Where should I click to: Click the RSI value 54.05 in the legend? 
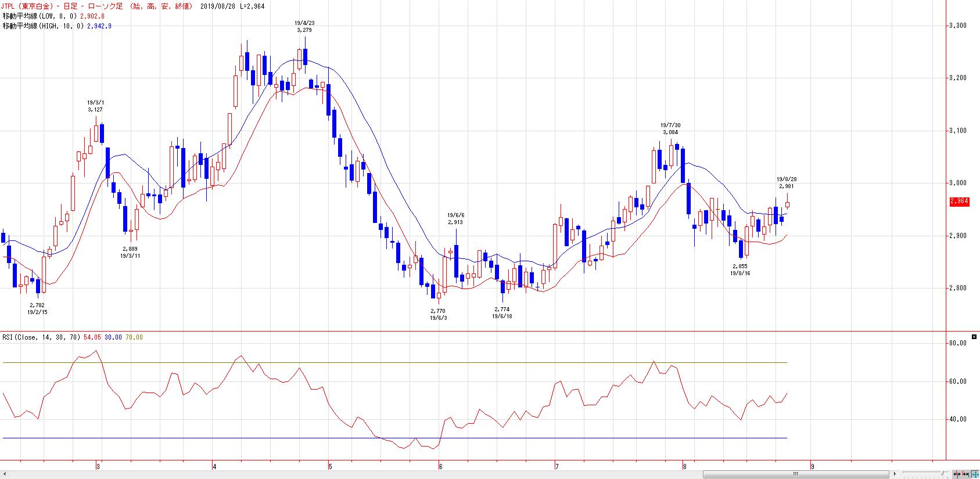(92, 337)
